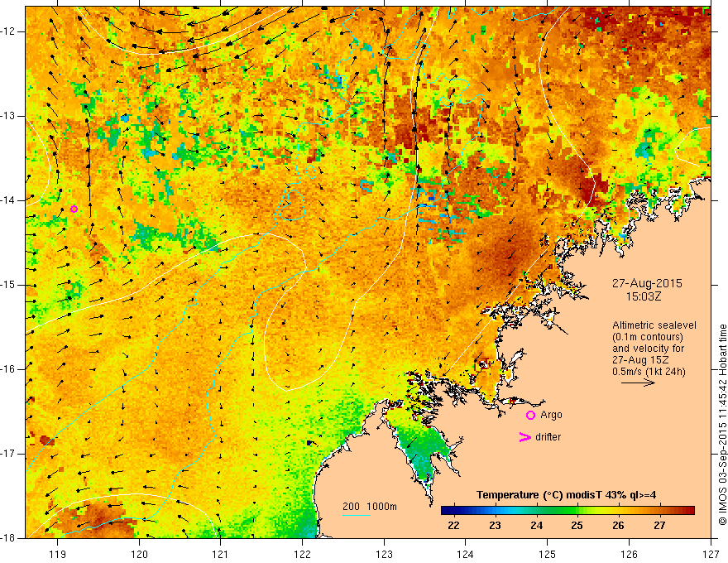Screen dimensions: 728x563
Task: Click the '(0.1m contours)' caption line
Action: [x=648, y=337]
